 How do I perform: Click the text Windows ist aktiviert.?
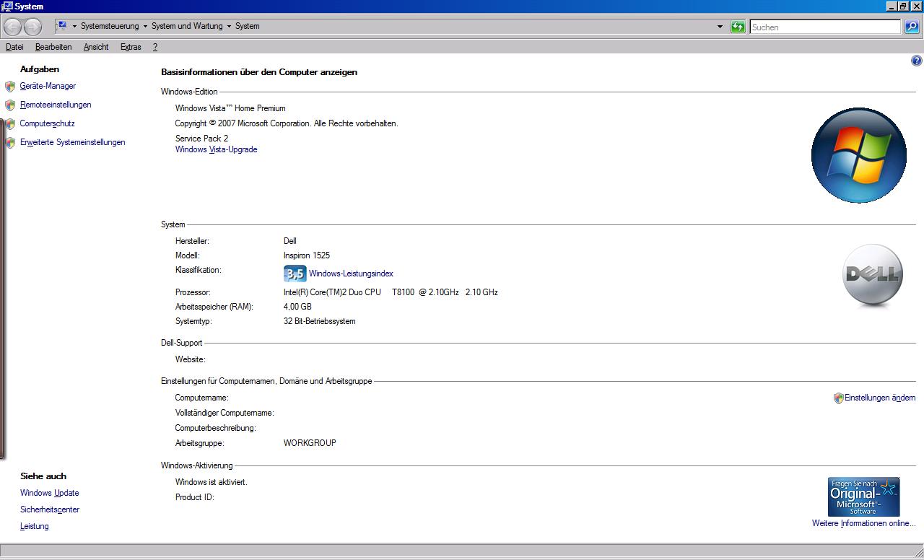click(212, 482)
